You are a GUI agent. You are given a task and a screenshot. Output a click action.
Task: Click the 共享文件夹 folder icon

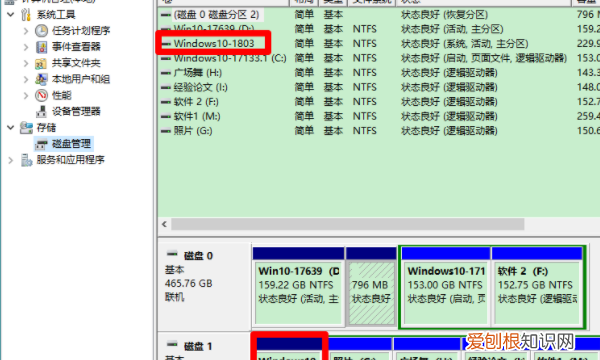tap(41, 64)
